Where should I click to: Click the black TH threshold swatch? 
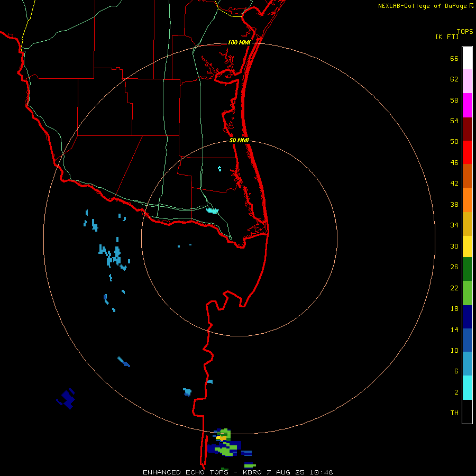click(467, 411)
